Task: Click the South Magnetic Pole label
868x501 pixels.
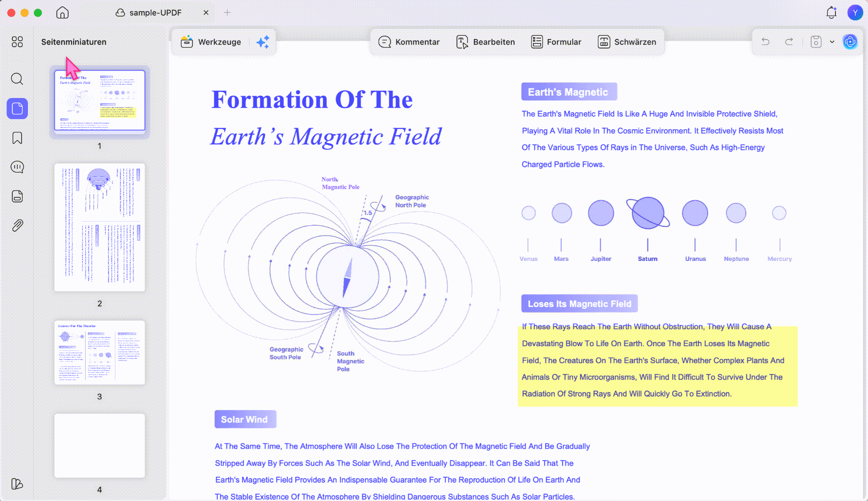Action: (x=350, y=361)
